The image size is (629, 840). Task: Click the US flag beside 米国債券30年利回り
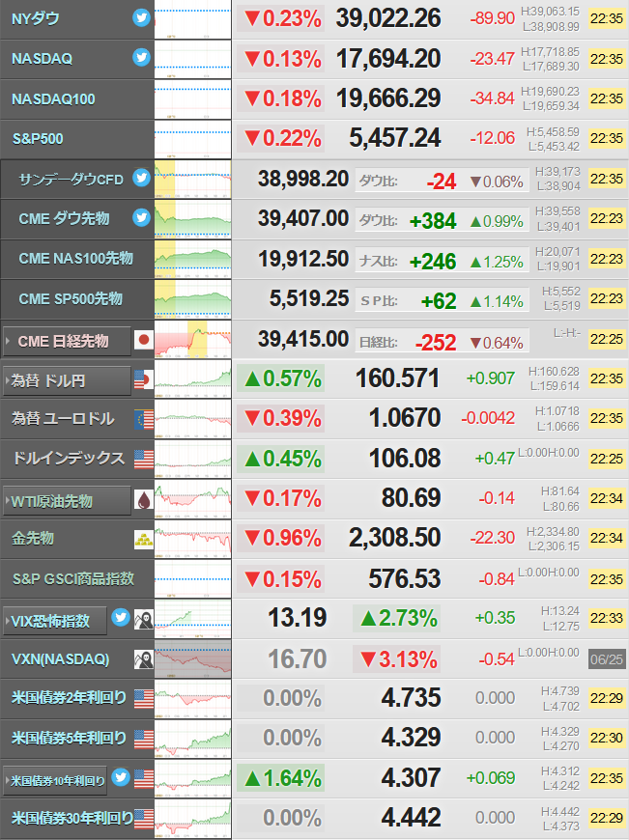tap(144, 819)
